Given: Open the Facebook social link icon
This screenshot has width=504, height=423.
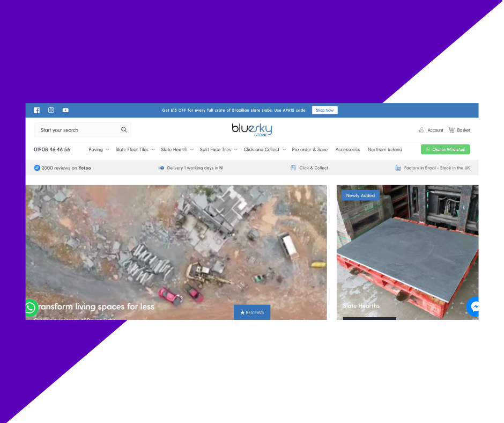Looking at the screenshot, I should tap(36, 110).
